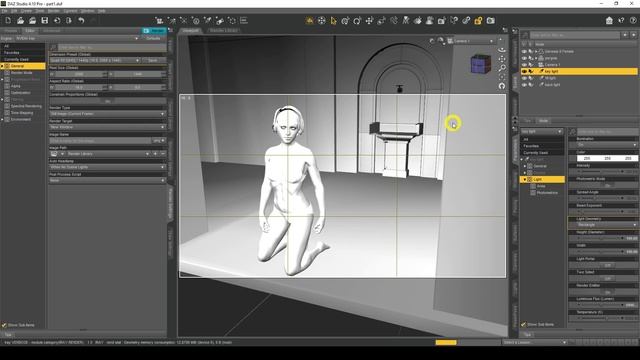Select the Node Selection arrow tool

click(333, 20)
